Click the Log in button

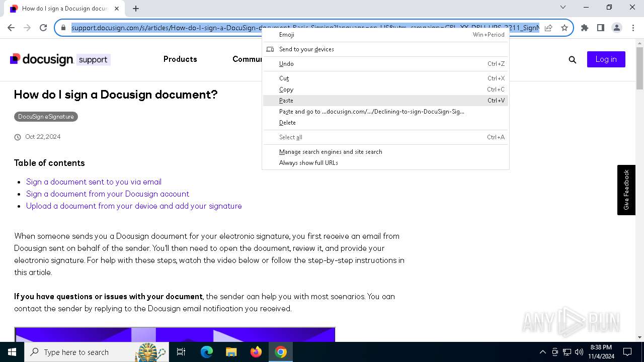(606, 59)
